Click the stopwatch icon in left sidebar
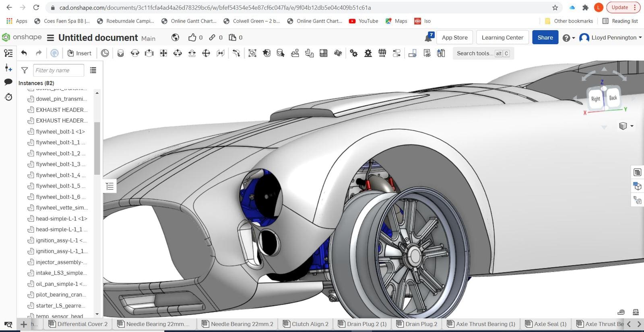 point(8,97)
